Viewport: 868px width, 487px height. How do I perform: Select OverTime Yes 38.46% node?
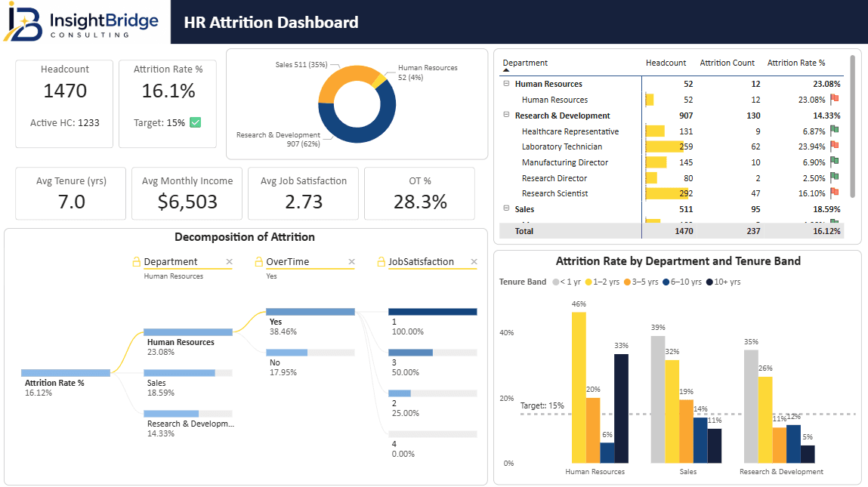tap(310, 312)
